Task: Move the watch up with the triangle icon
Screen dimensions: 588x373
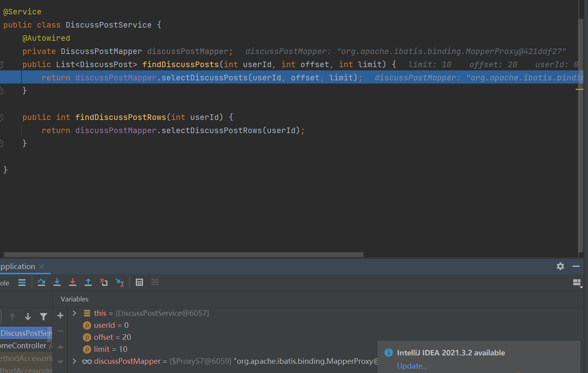Action: click(60, 347)
